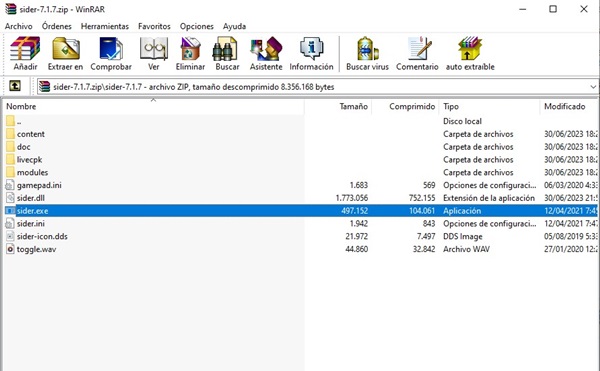Open the Ayuda menu
Image resolution: width=600 pixels, height=371 pixels.
pos(234,26)
